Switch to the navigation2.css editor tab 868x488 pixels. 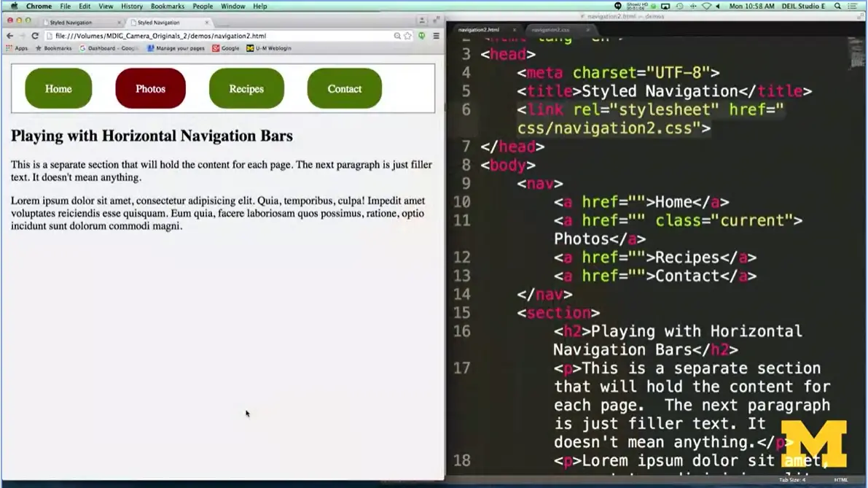coord(551,30)
